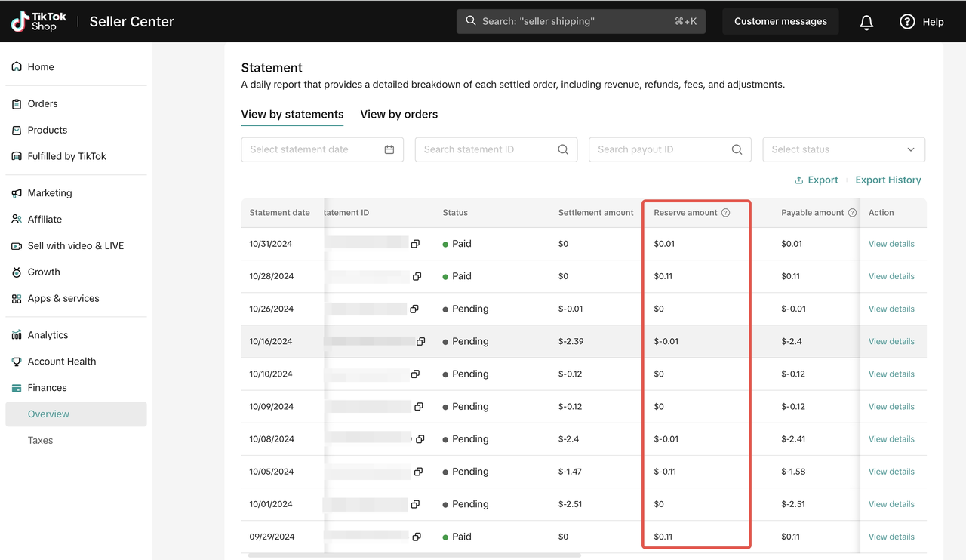Click the calendar icon in date filter
This screenshot has height=560, width=966.
(389, 149)
